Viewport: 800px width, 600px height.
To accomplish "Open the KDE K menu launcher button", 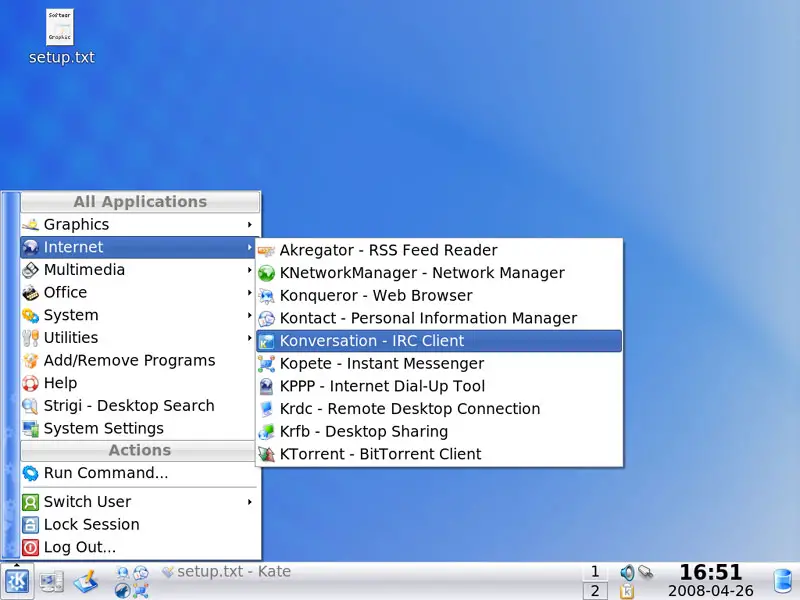I will coord(17,581).
